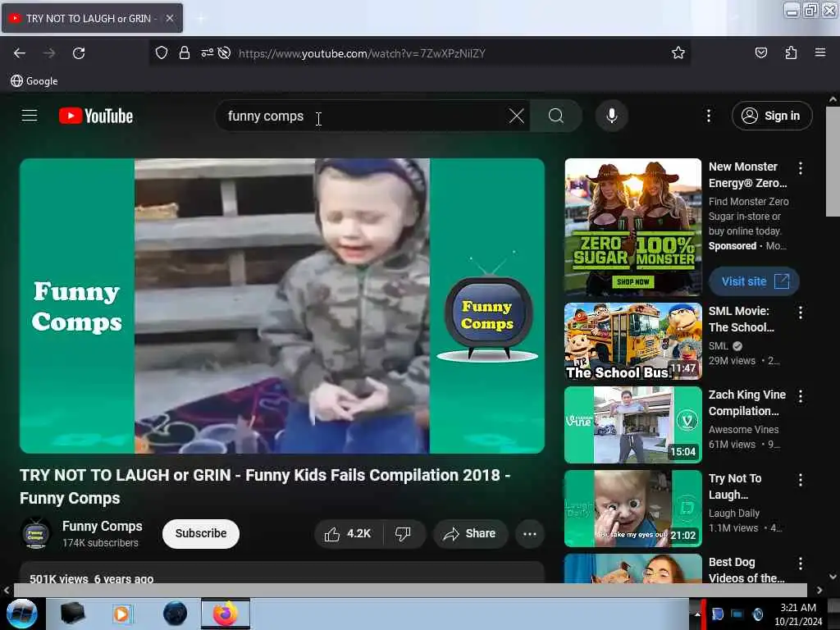Open the Laugh Daily channel name
This screenshot has height=630, width=840.
734,514
